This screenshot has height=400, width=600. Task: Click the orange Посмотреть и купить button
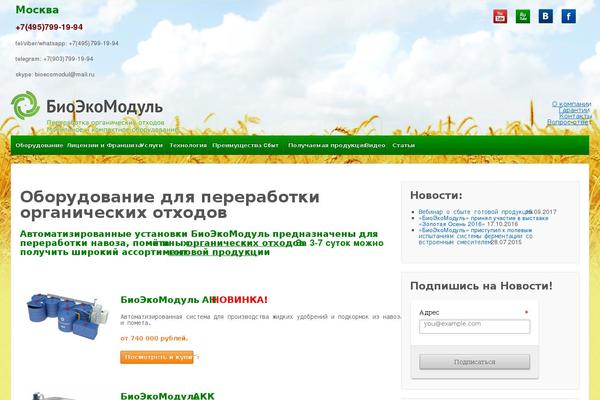[x=157, y=357]
